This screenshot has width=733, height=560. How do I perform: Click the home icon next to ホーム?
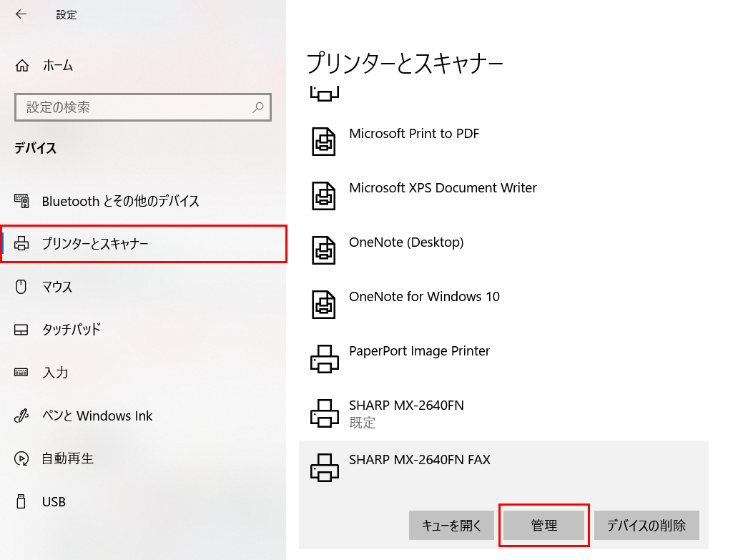(21, 65)
